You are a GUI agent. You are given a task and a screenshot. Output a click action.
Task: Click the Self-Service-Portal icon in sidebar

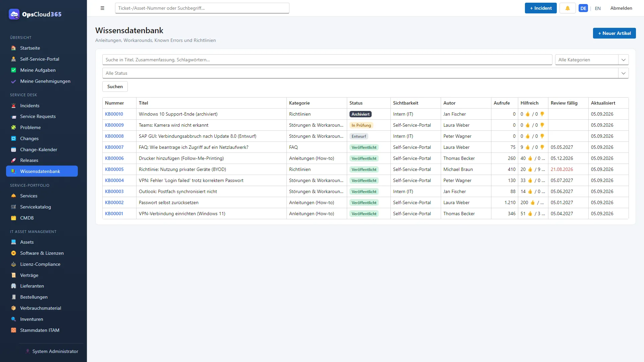coord(13,59)
